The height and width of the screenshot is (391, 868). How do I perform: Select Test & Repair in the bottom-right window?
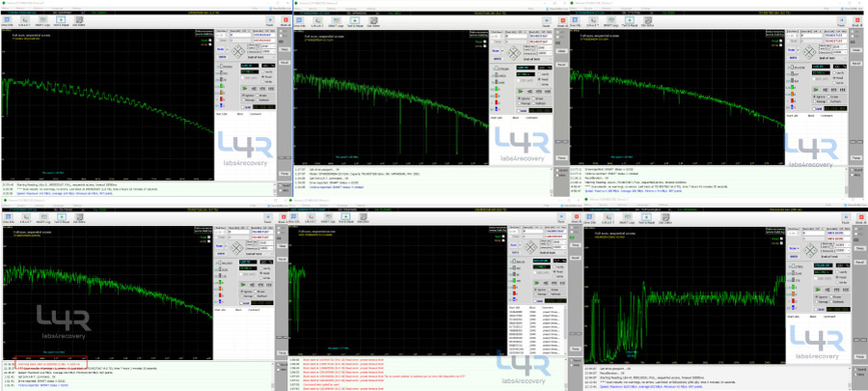(x=646, y=219)
